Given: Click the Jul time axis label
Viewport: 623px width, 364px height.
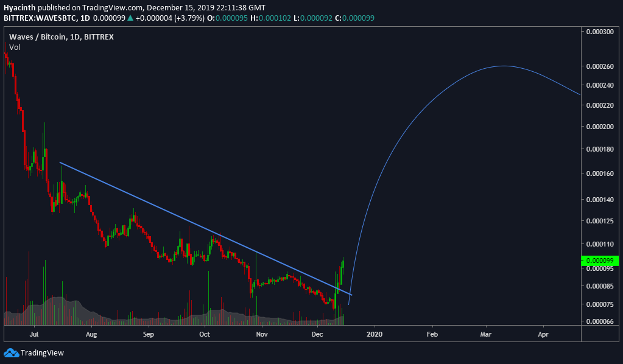Looking at the screenshot, I should coord(34,334).
